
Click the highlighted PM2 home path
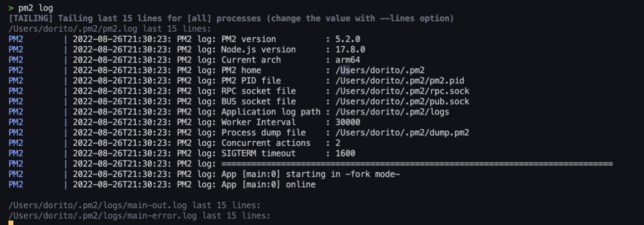380,70
